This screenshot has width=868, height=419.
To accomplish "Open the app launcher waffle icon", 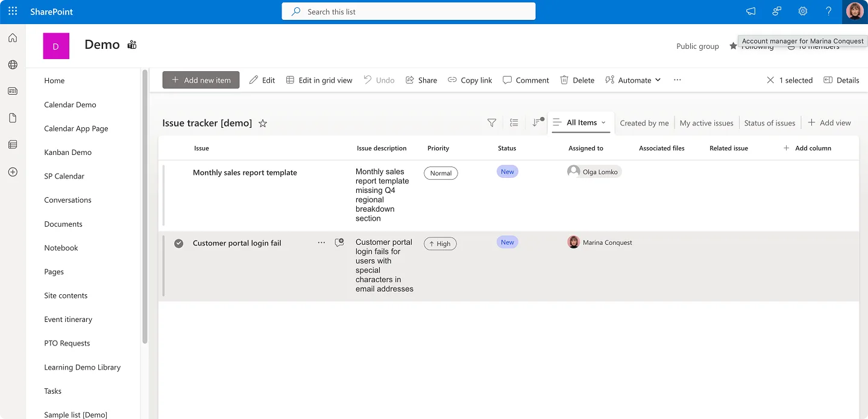I will point(12,11).
